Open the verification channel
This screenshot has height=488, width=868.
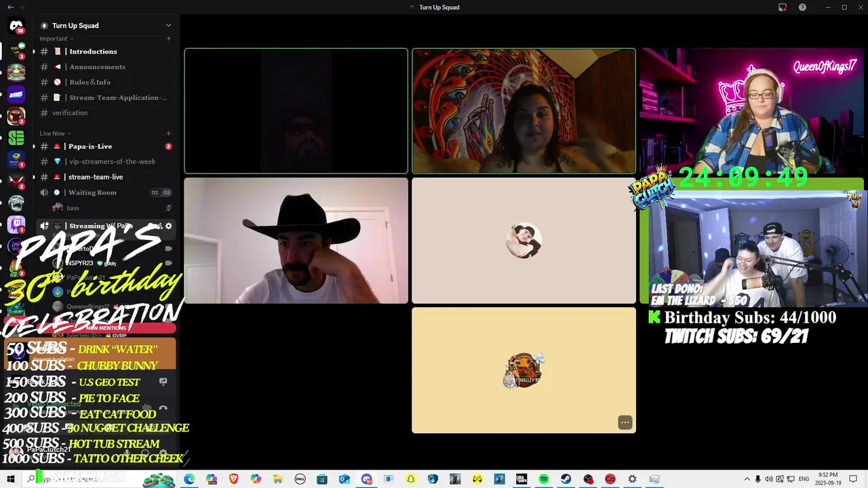pyautogui.click(x=105, y=113)
